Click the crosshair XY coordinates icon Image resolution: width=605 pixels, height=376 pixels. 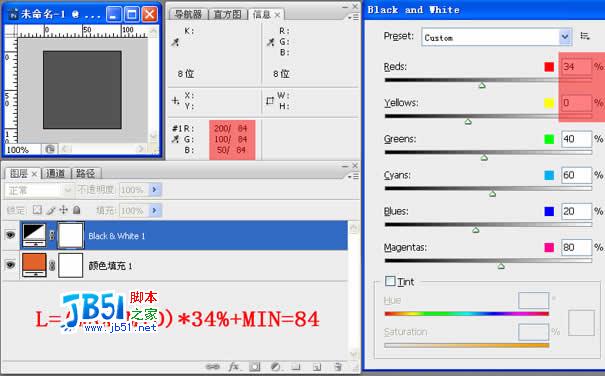(176, 101)
